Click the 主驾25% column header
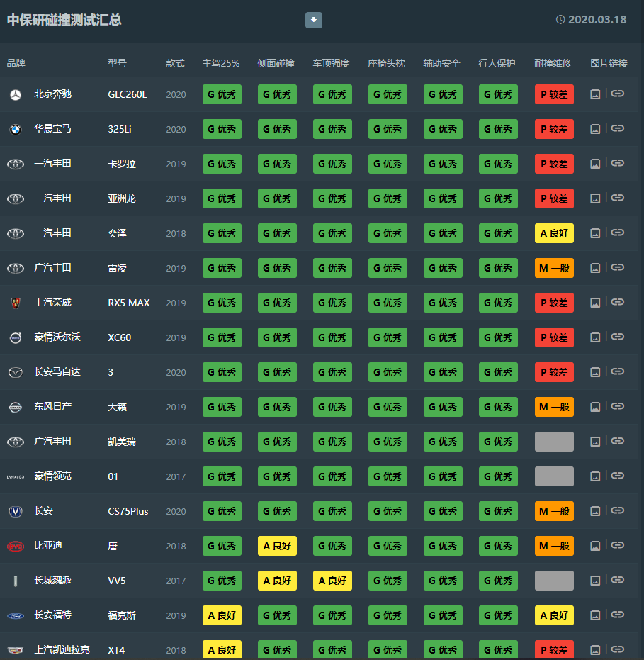Image resolution: width=644 pixels, height=660 pixels. [221, 63]
